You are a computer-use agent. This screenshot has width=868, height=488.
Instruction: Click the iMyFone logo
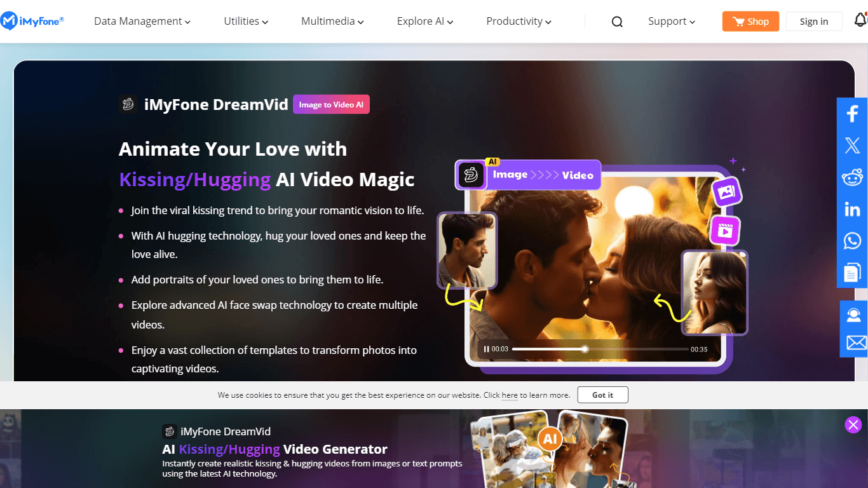click(32, 21)
